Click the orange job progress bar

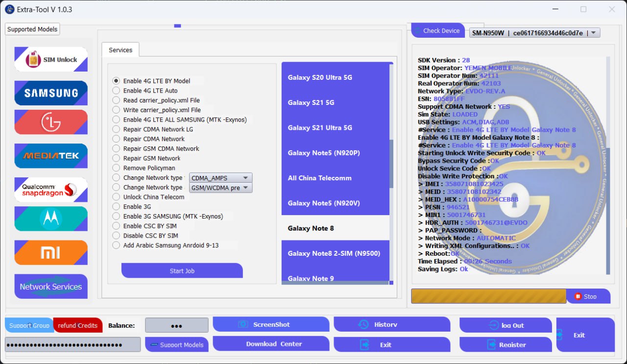488,296
